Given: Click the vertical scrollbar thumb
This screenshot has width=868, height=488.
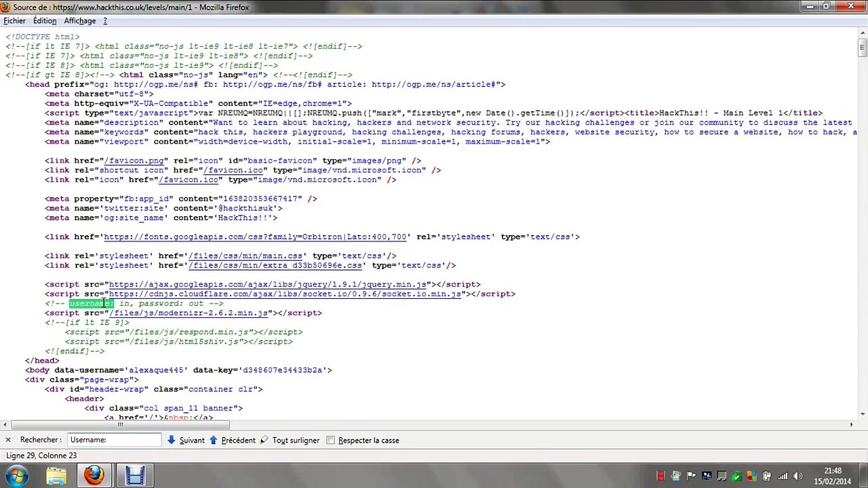Looking at the screenshot, I should click(861, 47).
